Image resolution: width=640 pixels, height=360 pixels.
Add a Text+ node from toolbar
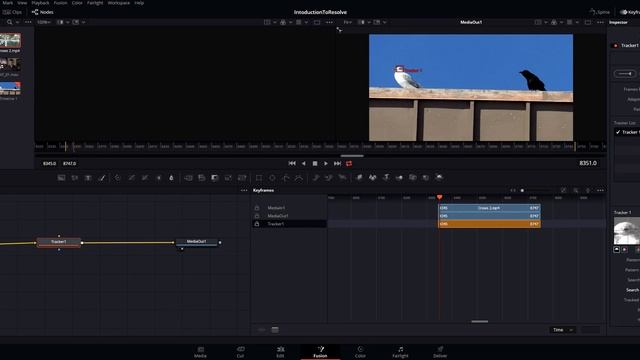[x=88, y=178]
